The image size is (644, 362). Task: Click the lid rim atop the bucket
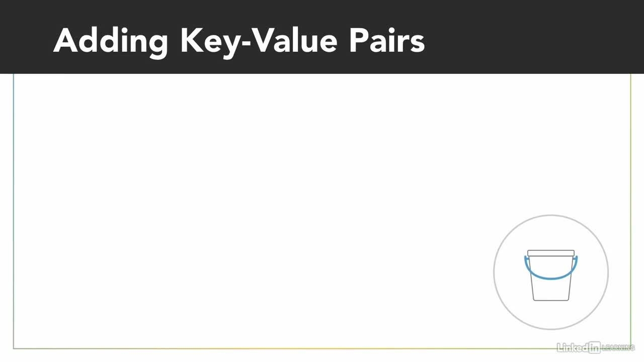click(551, 253)
